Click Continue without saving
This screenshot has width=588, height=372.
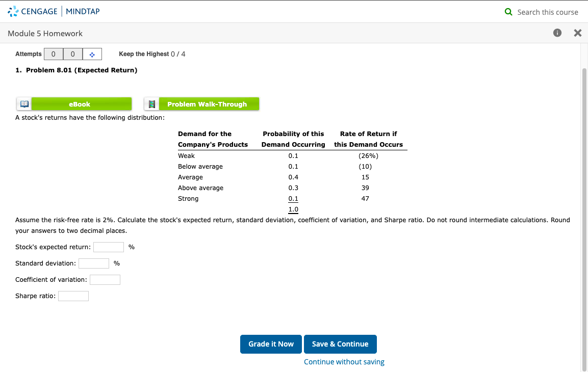(344, 361)
